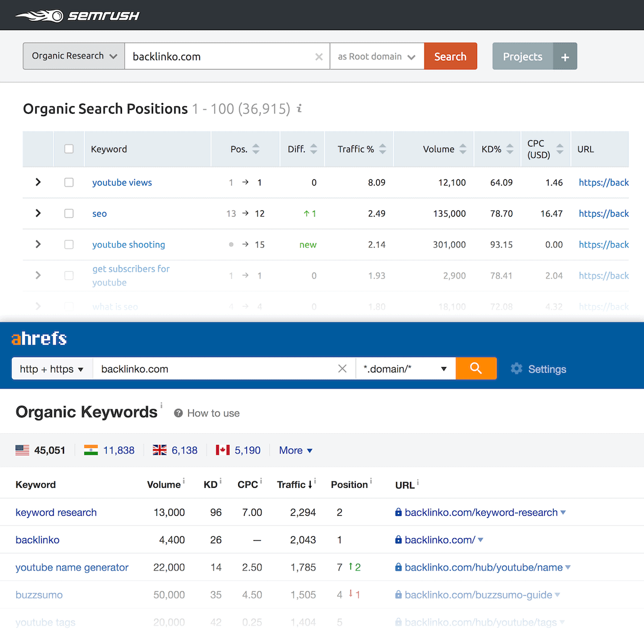Click the info icon next to KD header
This screenshot has width=644, height=644.
pyautogui.click(x=220, y=481)
